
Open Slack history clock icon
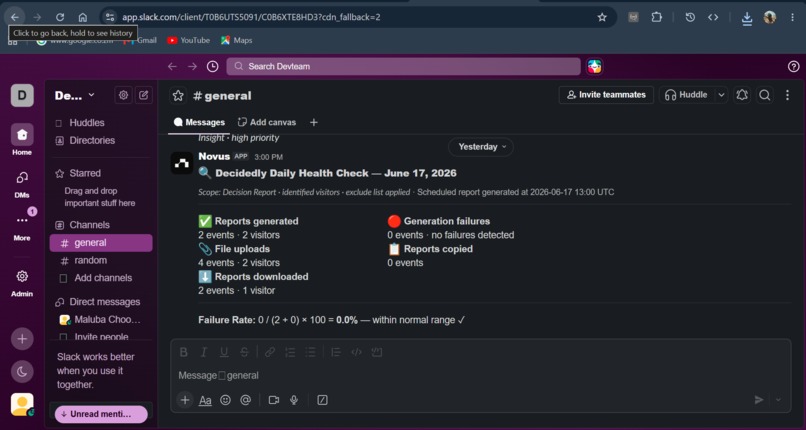(212, 66)
